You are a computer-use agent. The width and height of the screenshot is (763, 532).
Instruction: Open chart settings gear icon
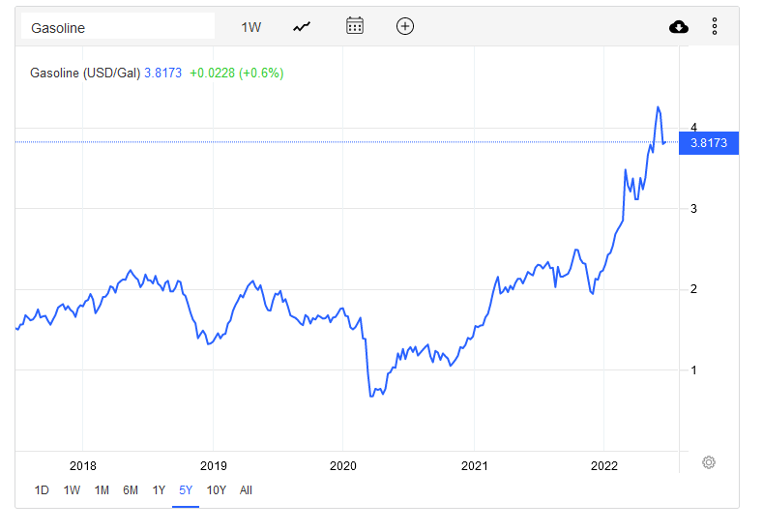pos(709,462)
